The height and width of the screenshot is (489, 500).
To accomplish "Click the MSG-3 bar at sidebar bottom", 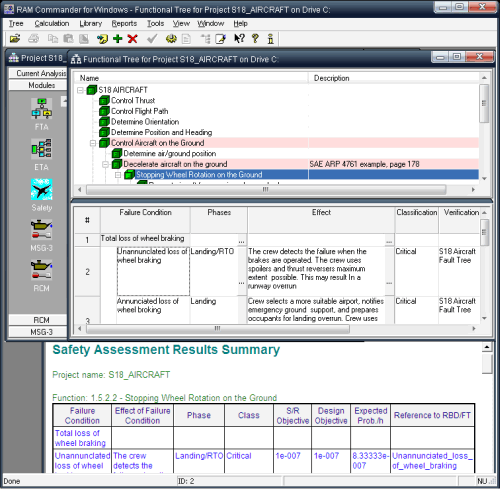I will 38,332.
